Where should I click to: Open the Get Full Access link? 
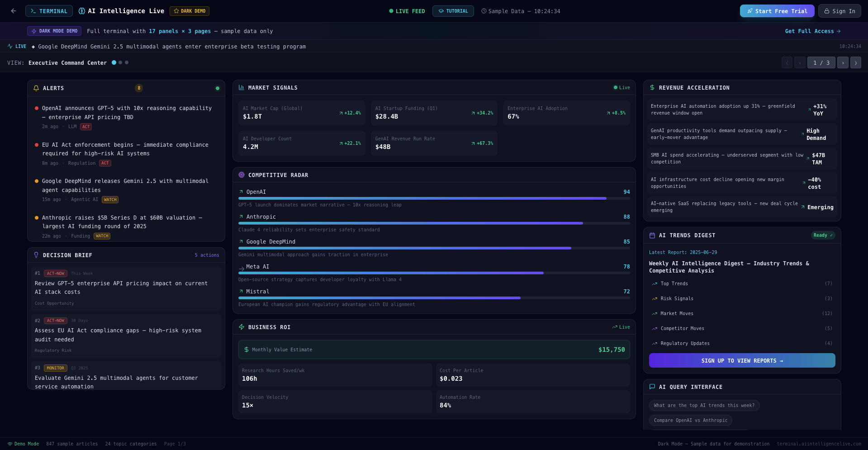point(812,31)
